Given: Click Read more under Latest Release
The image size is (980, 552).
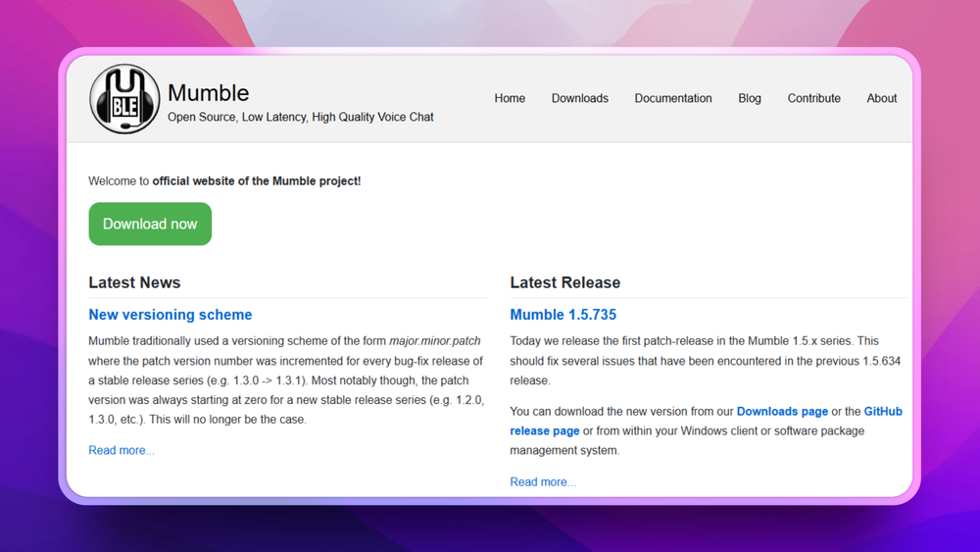Looking at the screenshot, I should click(543, 482).
